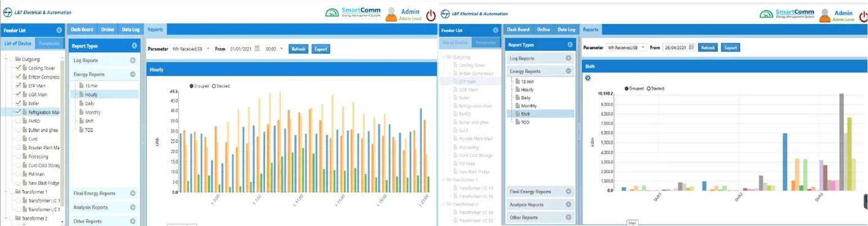Select Stacked chart mode in right window

click(649, 88)
